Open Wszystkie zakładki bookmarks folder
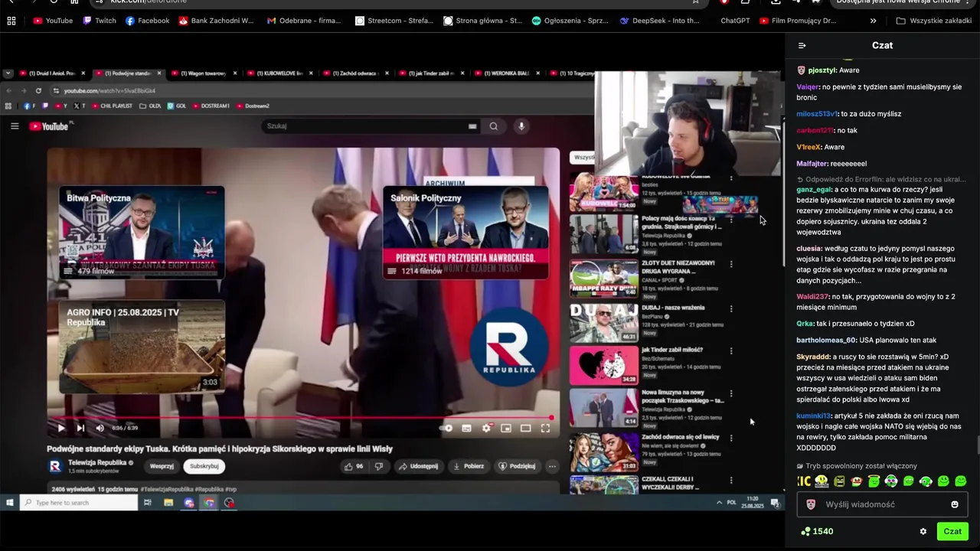980x551 pixels. click(x=933, y=21)
